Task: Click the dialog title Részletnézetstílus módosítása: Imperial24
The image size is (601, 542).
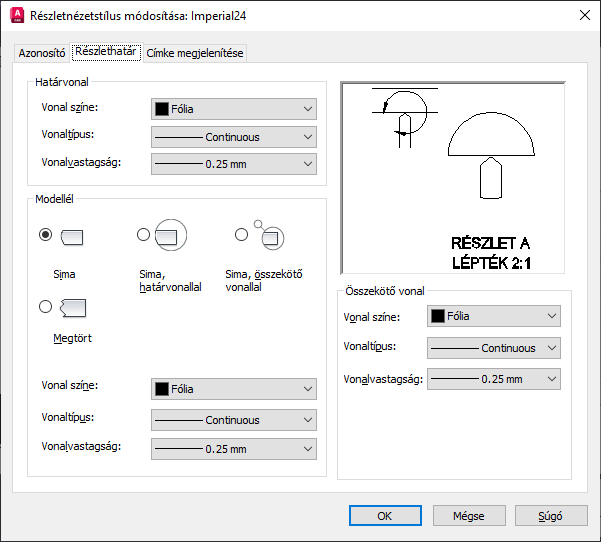Action: tap(138, 16)
